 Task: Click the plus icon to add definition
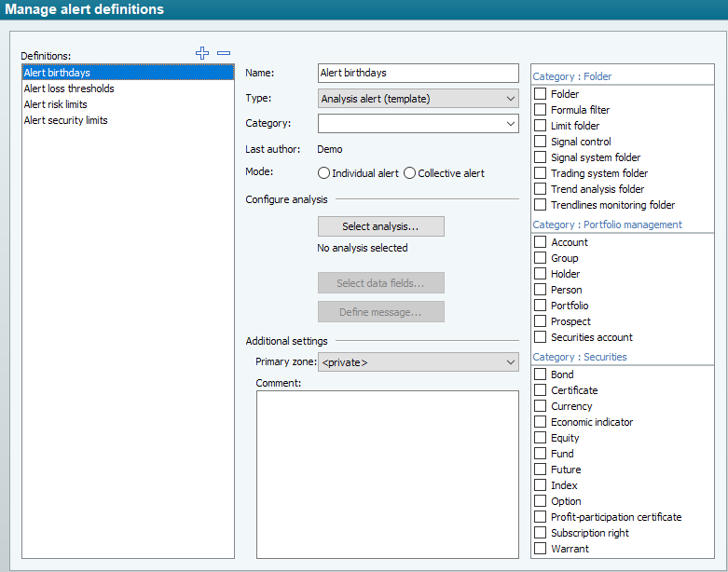pyautogui.click(x=202, y=53)
